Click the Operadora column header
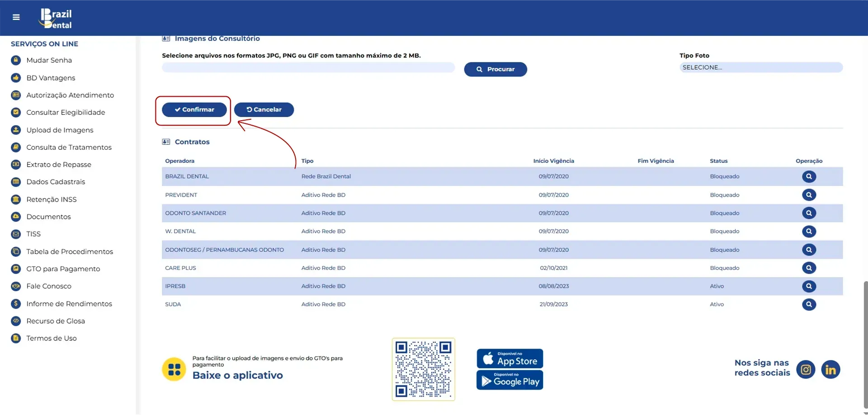 pos(179,161)
